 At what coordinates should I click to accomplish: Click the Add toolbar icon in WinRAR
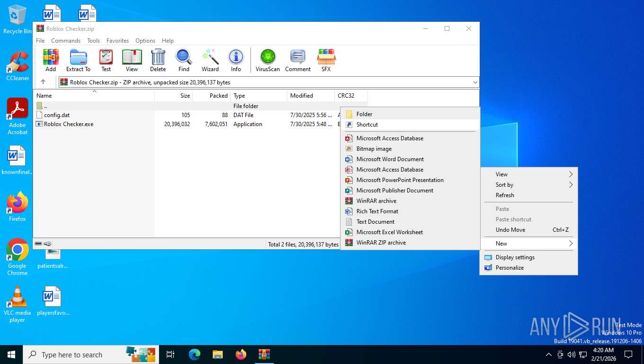click(x=51, y=60)
